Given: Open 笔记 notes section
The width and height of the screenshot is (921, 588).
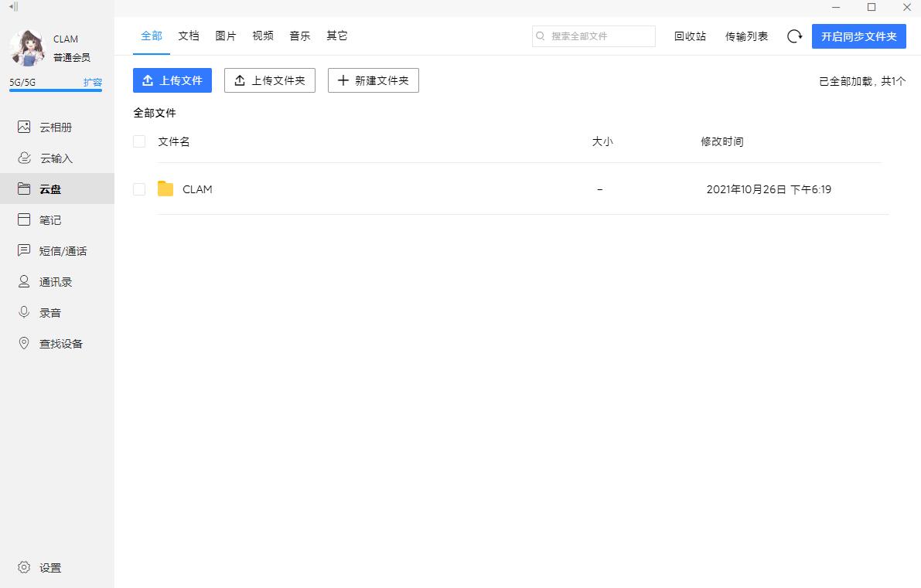Looking at the screenshot, I should [x=57, y=220].
